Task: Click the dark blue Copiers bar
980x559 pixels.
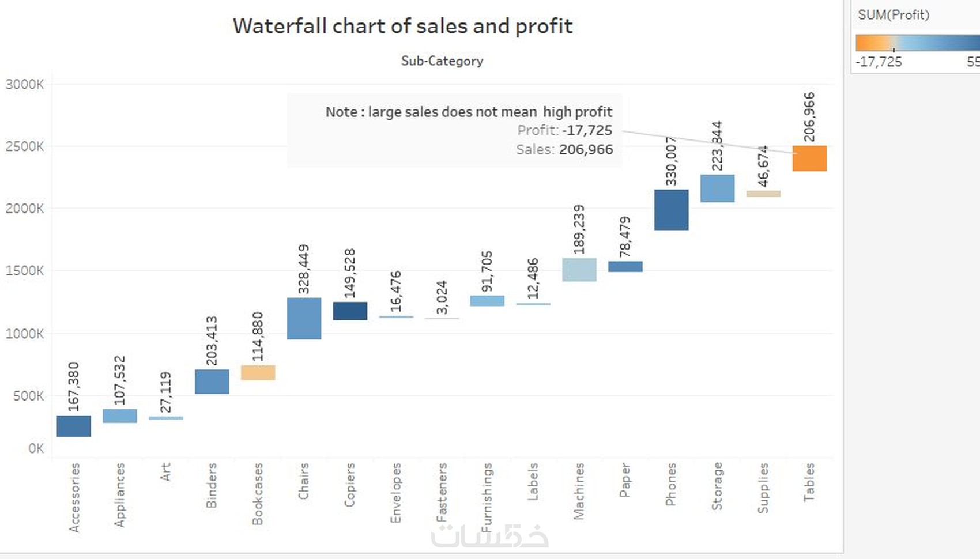Action: pyautogui.click(x=350, y=311)
